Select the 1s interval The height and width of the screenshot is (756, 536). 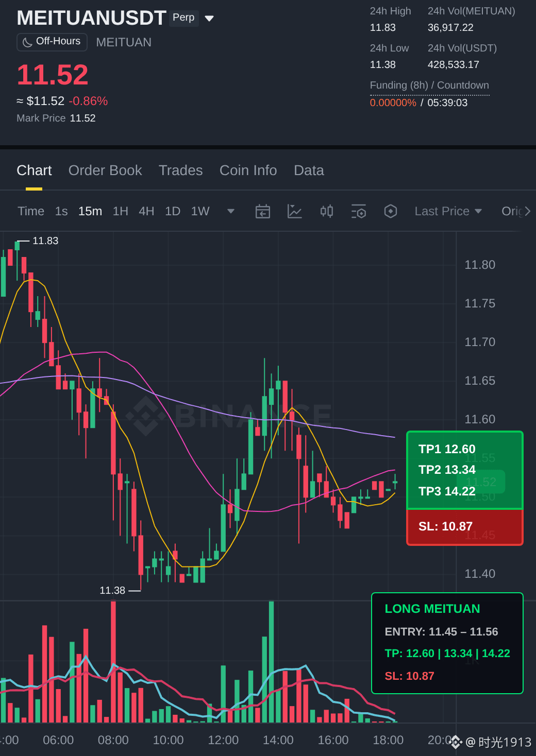[61, 211]
